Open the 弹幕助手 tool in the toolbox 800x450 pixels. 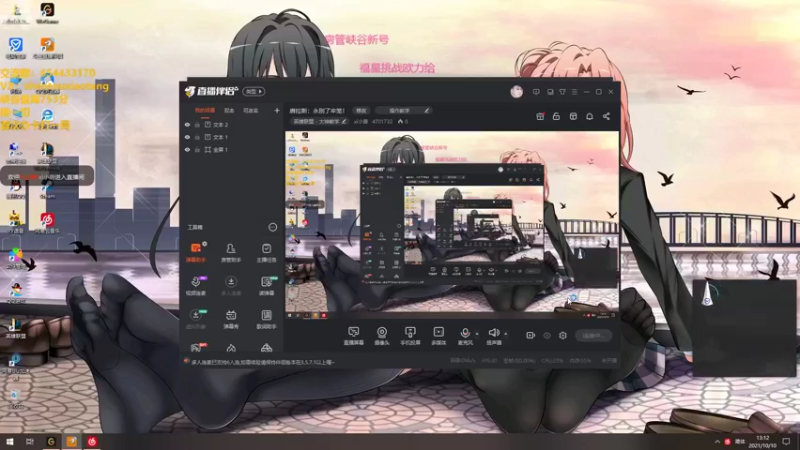pos(196,252)
